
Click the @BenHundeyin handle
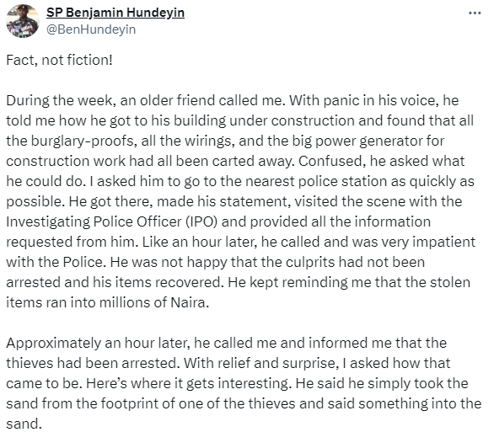pyautogui.click(x=91, y=29)
